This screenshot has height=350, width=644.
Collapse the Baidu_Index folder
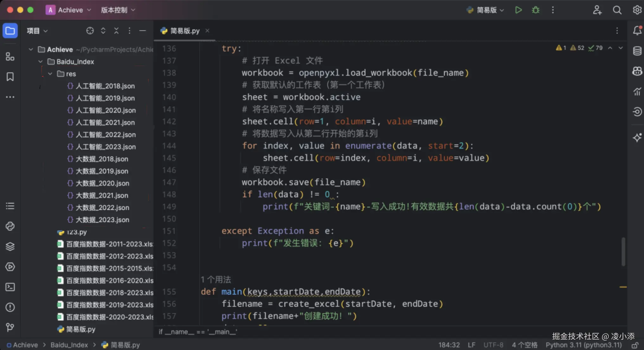tap(41, 62)
